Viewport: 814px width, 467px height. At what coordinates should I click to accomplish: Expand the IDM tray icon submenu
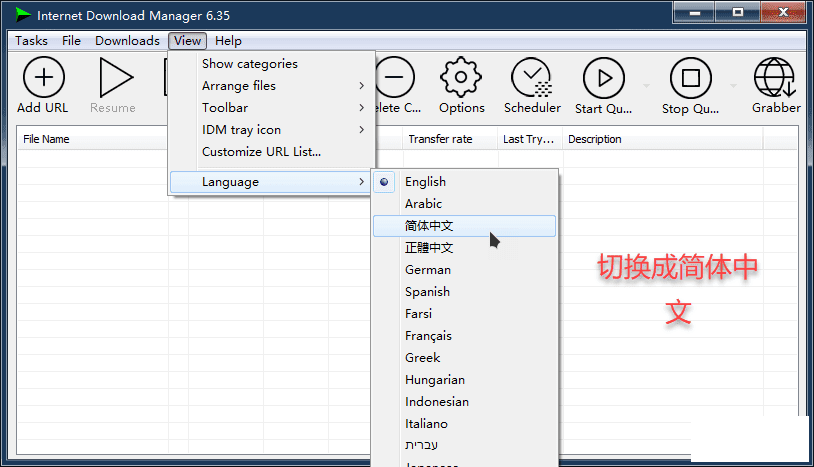coord(272,130)
